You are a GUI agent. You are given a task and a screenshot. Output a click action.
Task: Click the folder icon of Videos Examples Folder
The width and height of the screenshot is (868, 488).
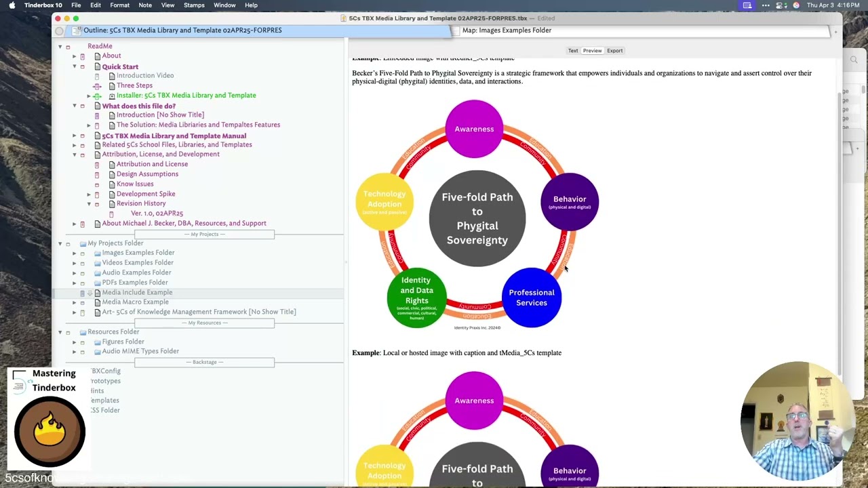coord(98,263)
